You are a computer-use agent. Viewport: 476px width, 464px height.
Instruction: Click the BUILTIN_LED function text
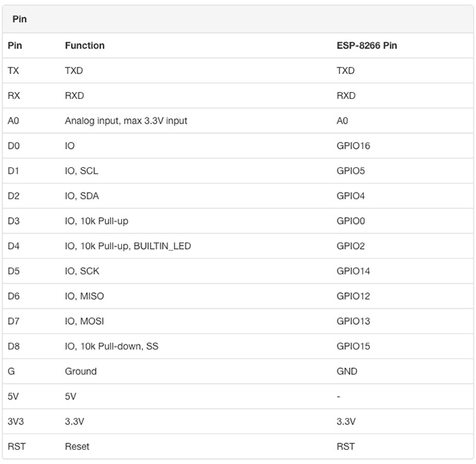point(162,246)
